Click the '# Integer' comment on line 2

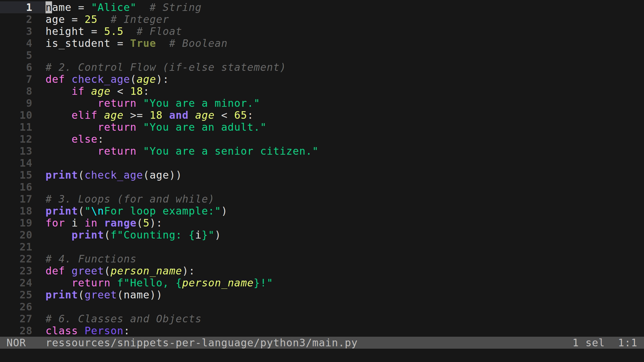(140, 19)
